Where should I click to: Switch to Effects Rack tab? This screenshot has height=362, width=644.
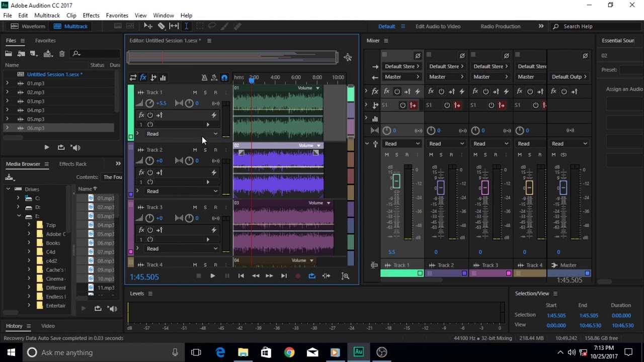(73, 164)
